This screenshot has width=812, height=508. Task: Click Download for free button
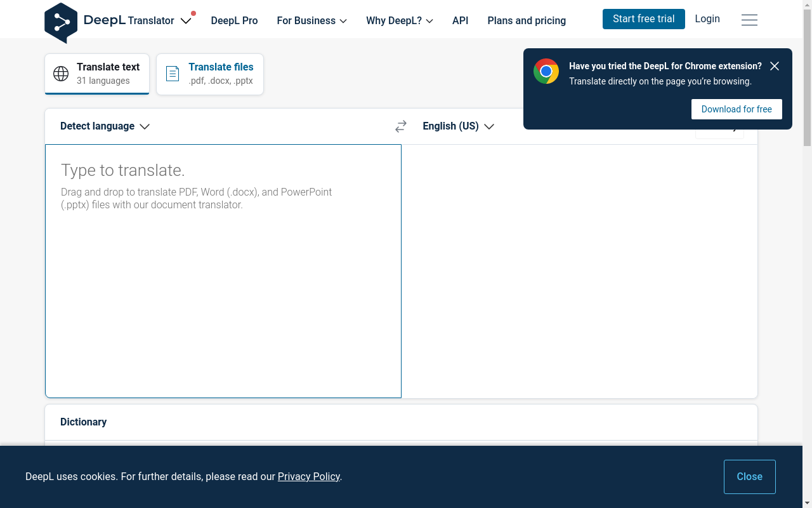(x=736, y=109)
